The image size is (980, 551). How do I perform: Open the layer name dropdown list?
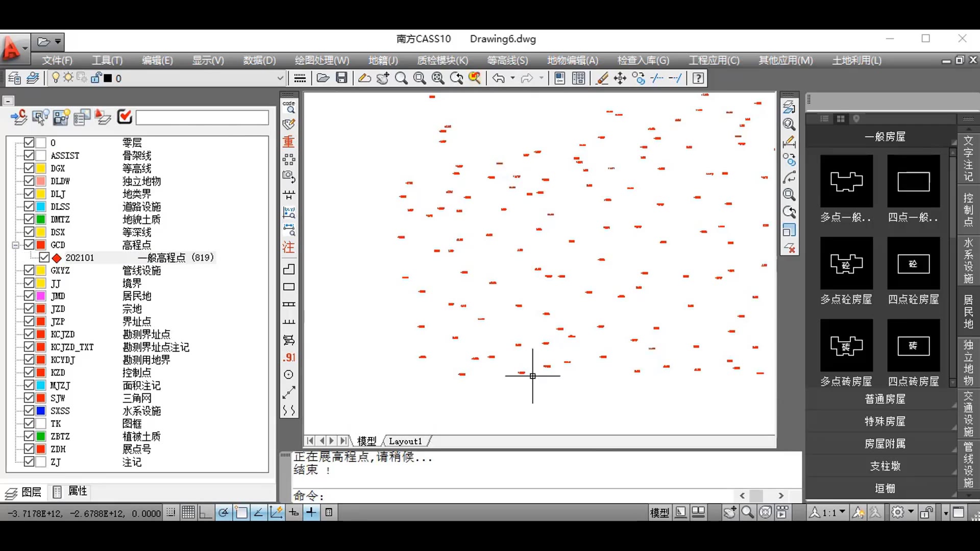click(280, 78)
